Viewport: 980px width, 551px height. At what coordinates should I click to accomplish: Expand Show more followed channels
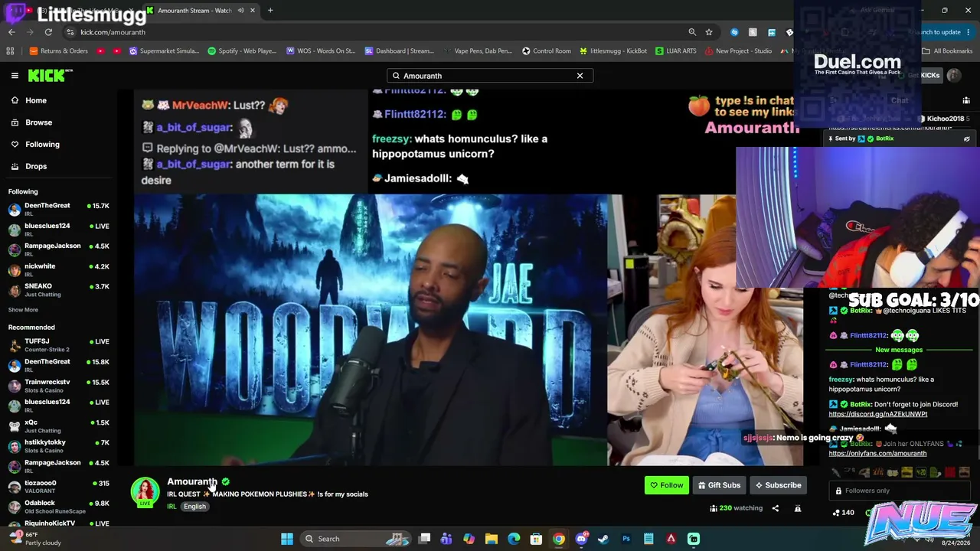click(x=23, y=310)
